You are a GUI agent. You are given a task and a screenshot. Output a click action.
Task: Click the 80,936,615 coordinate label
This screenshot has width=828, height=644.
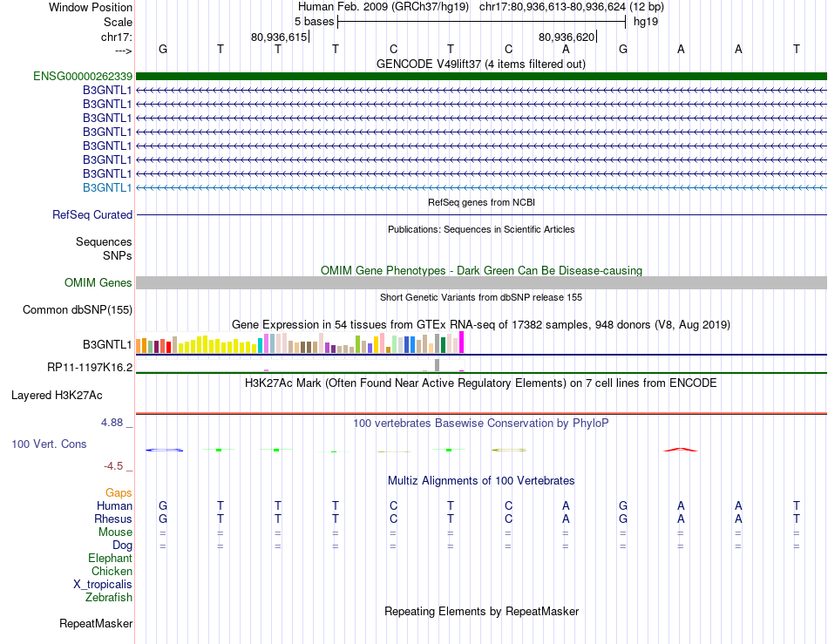click(x=279, y=37)
